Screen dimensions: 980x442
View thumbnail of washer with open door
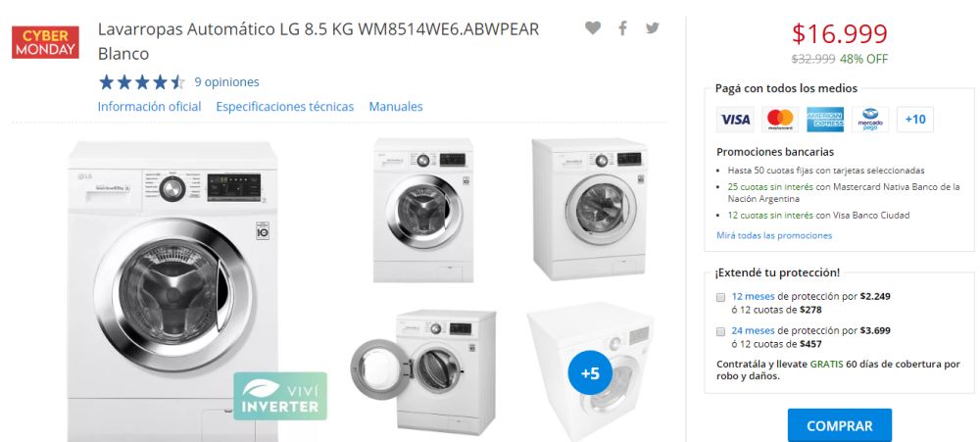[x=423, y=372]
